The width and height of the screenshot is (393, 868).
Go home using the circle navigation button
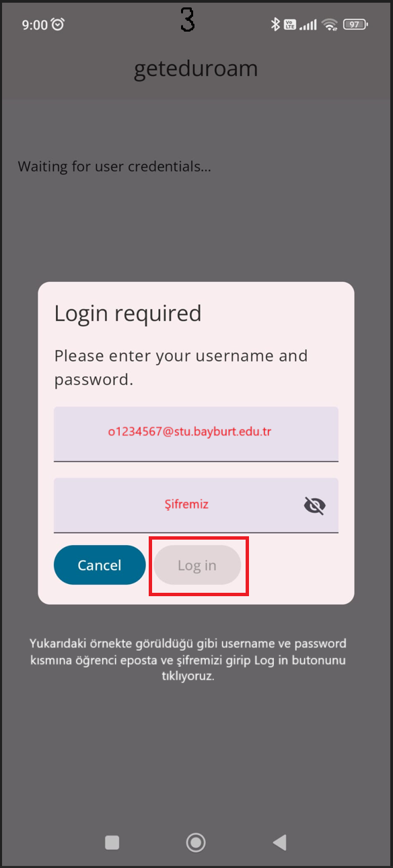coord(196,842)
